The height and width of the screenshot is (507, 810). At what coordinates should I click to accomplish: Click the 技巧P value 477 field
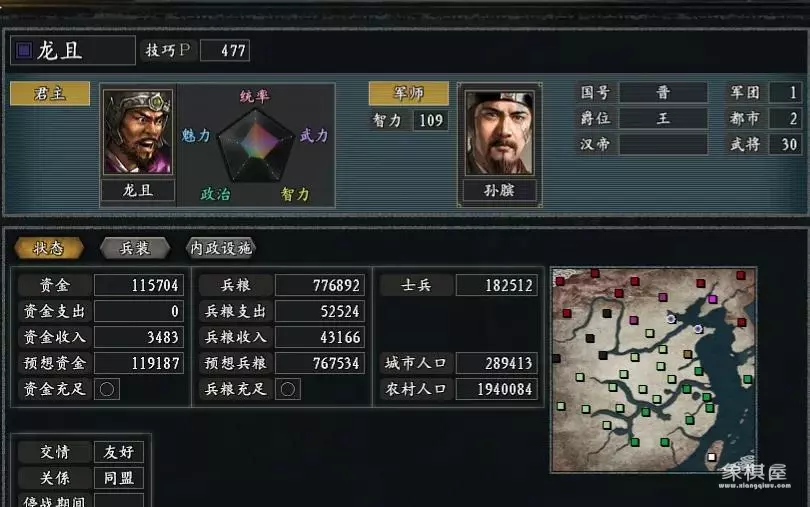coord(225,51)
